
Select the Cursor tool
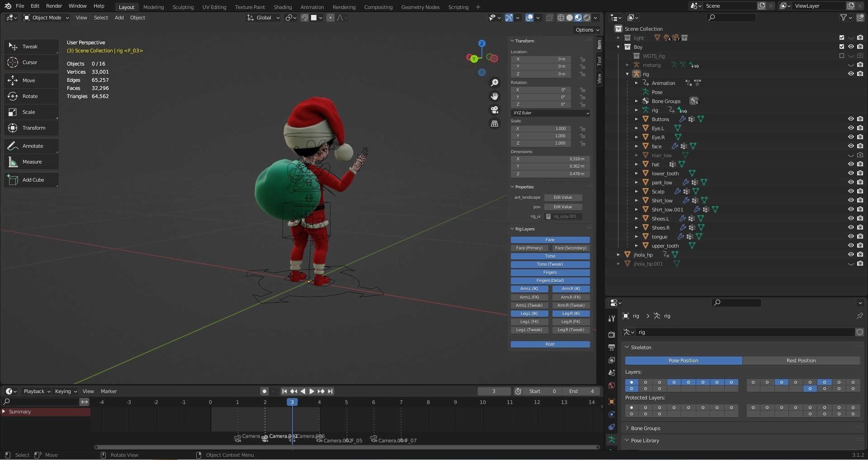(x=31, y=62)
